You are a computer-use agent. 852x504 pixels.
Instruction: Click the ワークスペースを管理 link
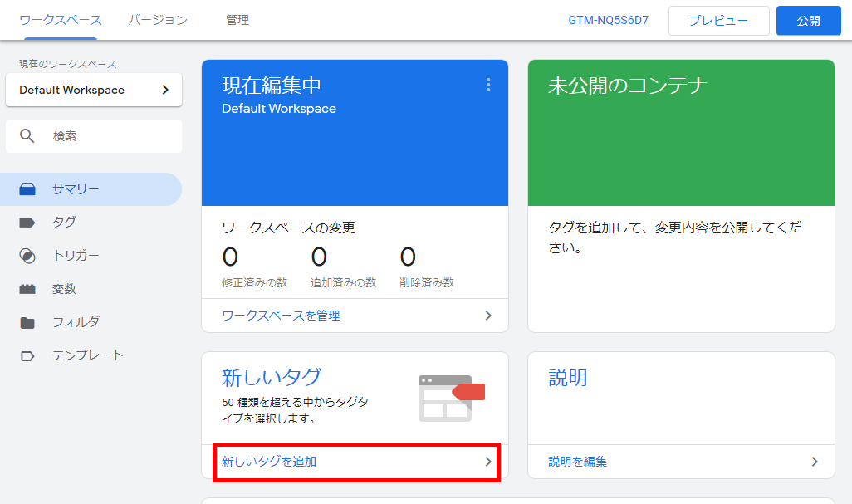pyautogui.click(x=281, y=316)
